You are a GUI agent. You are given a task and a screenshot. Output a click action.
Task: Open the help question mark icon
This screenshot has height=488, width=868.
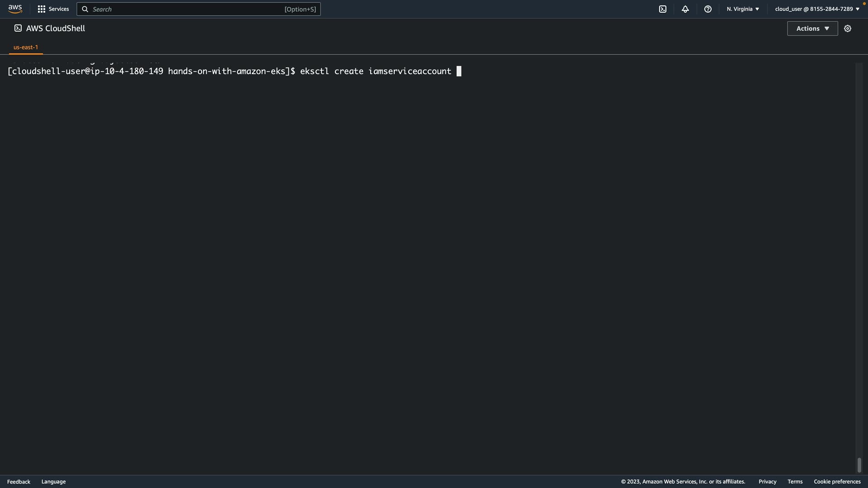pyautogui.click(x=708, y=9)
